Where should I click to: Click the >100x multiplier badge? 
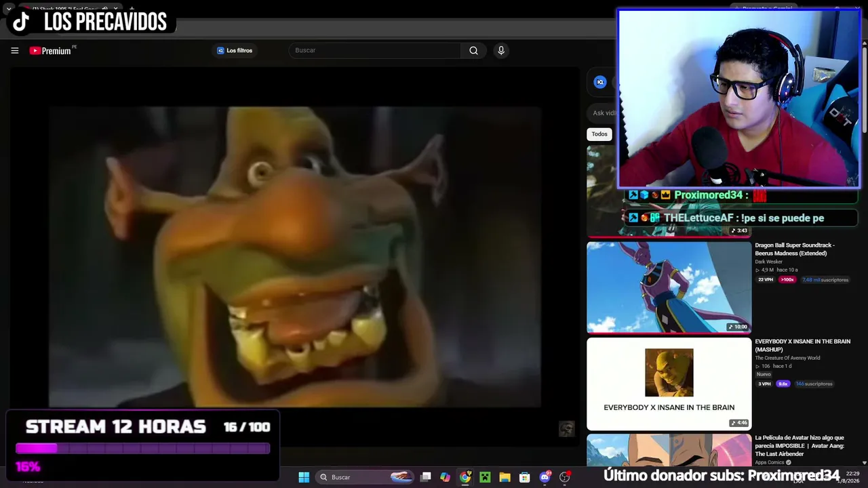click(x=787, y=279)
